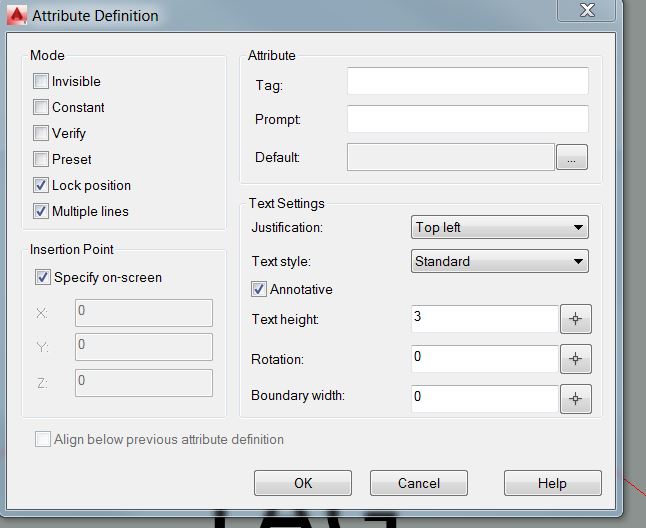646x528 pixels.
Task: Open the Default field ellipsis button
Action: [571, 157]
